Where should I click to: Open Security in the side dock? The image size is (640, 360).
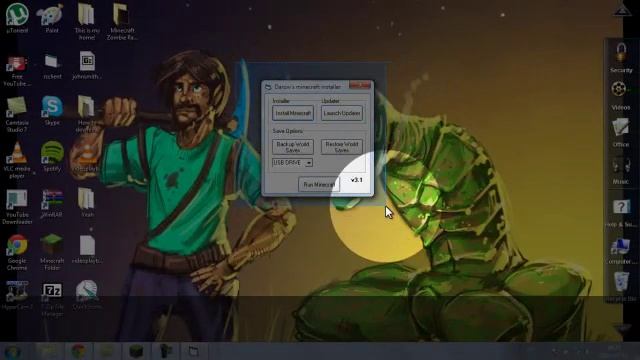tap(621, 57)
